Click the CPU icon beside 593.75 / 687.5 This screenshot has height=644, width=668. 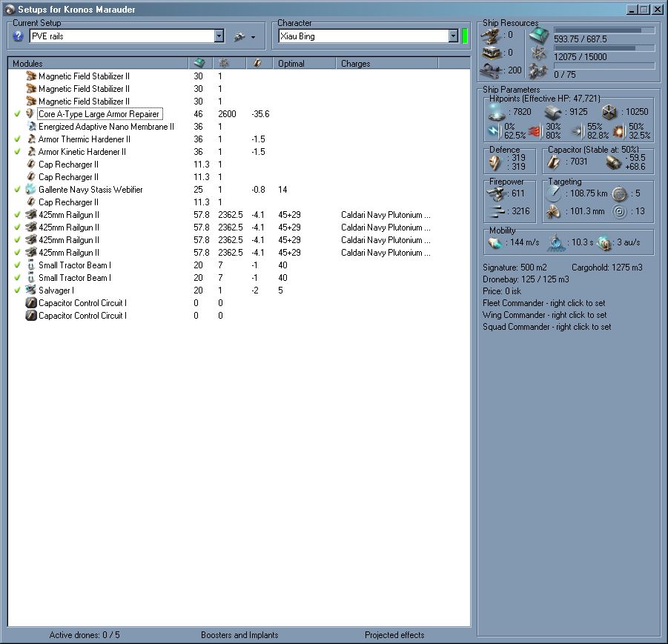tap(539, 36)
